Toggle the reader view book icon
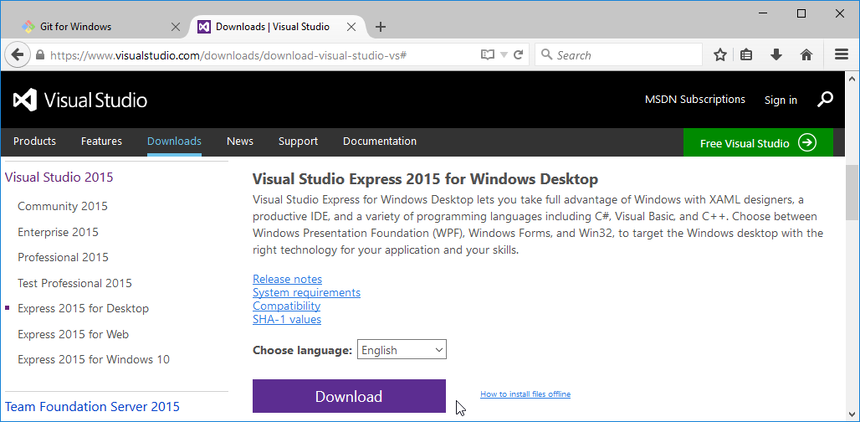The image size is (860, 422). tap(487, 55)
